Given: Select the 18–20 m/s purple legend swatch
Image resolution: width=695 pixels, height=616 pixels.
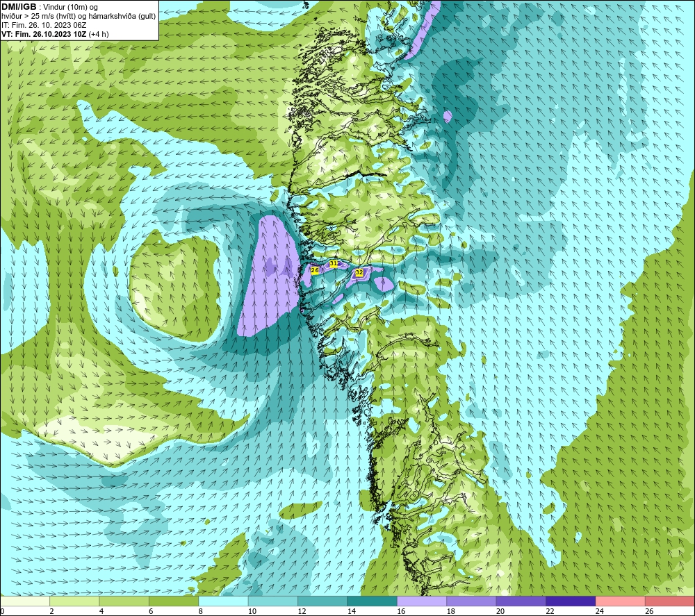Looking at the screenshot, I should click(x=472, y=601).
